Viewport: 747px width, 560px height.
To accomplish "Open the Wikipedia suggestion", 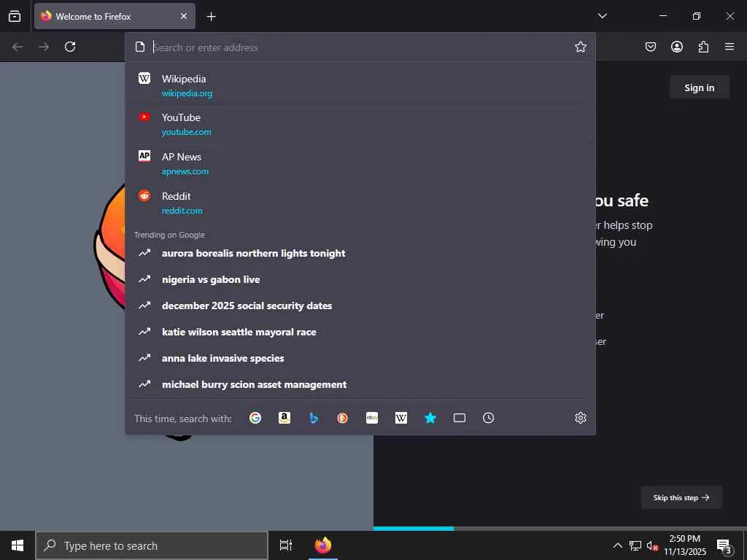I will coord(360,85).
